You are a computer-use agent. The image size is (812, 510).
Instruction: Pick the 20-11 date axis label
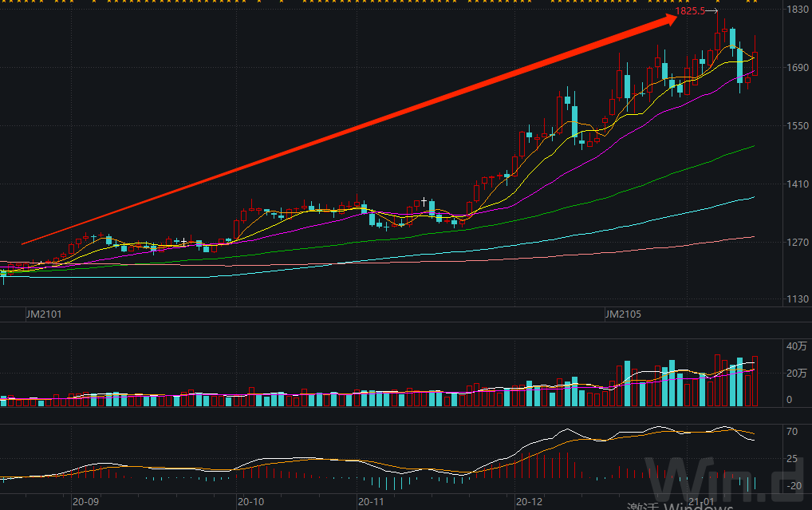[371, 502]
